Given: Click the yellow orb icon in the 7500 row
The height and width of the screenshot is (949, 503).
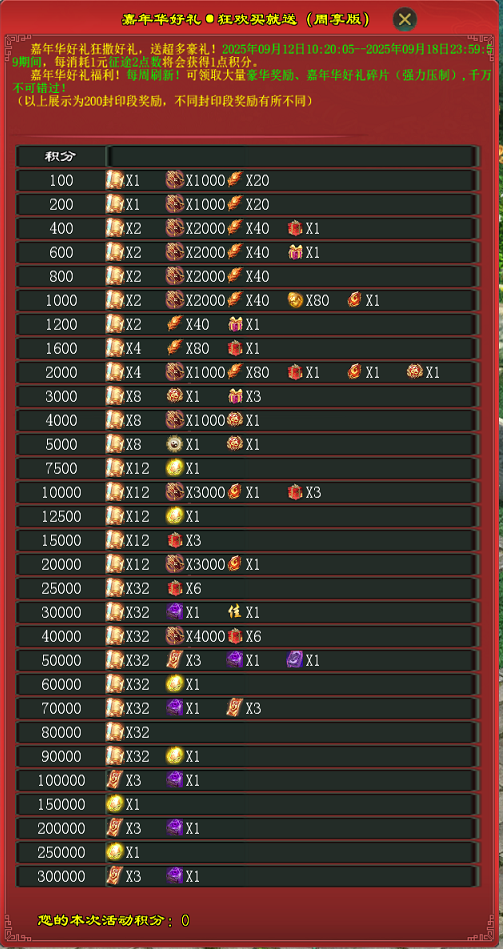Looking at the screenshot, I should tap(174, 468).
